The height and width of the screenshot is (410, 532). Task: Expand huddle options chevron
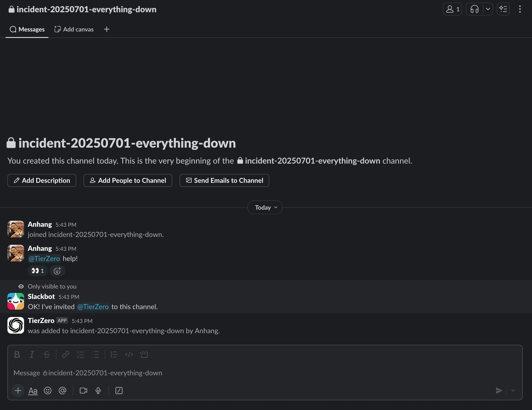[488, 9]
